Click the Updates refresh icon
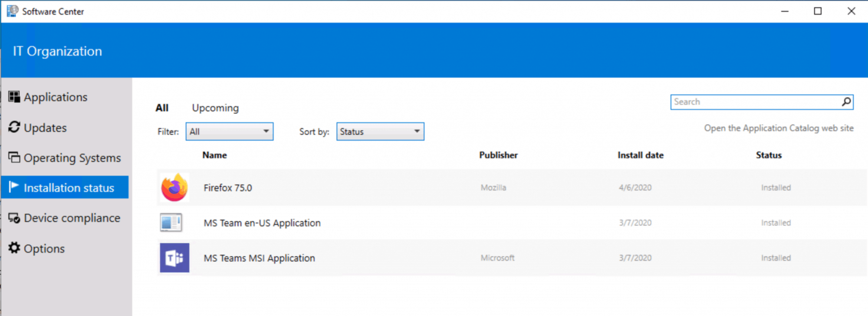The height and width of the screenshot is (316, 868). click(x=14, y=127)
